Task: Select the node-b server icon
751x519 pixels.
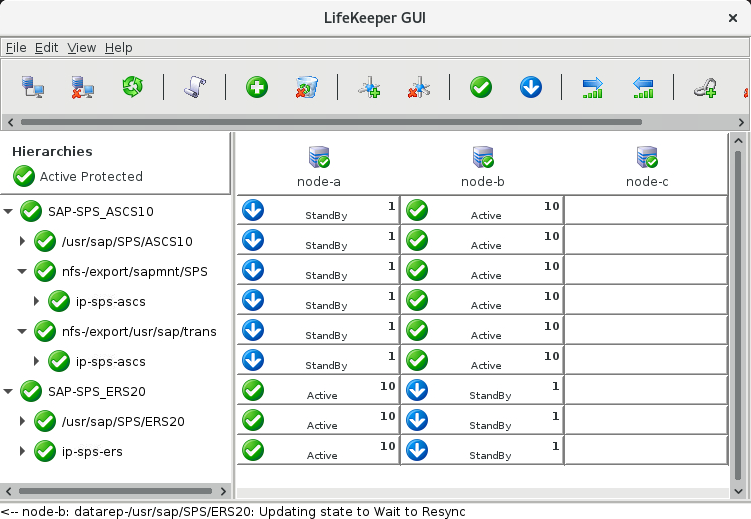Action: pos(483,157)
